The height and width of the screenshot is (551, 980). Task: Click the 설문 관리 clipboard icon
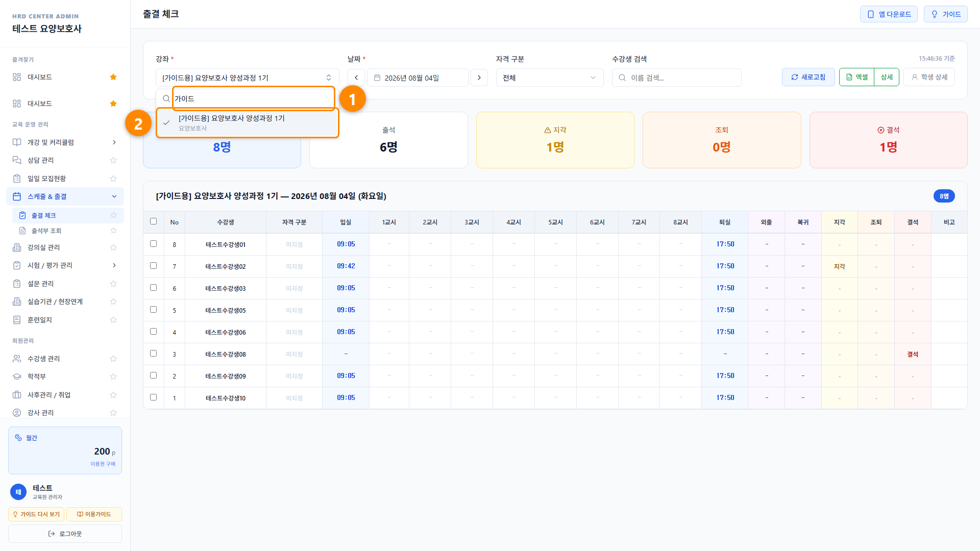17,284
